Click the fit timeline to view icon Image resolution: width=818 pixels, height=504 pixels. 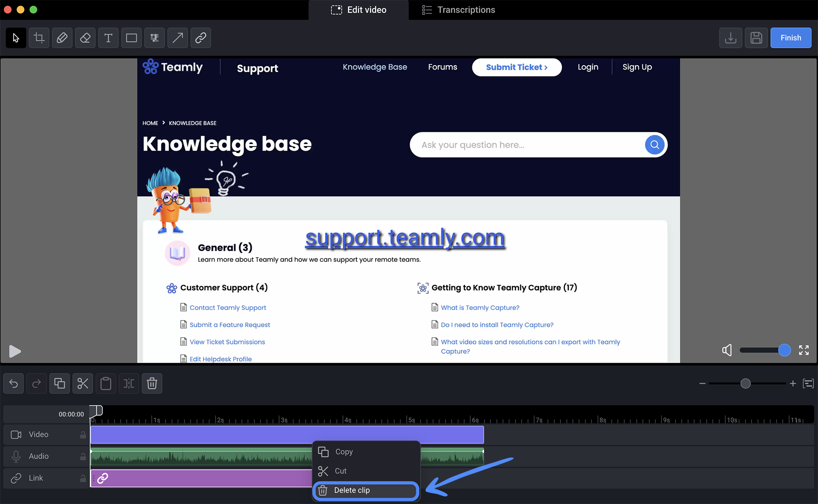pos(808,383)
